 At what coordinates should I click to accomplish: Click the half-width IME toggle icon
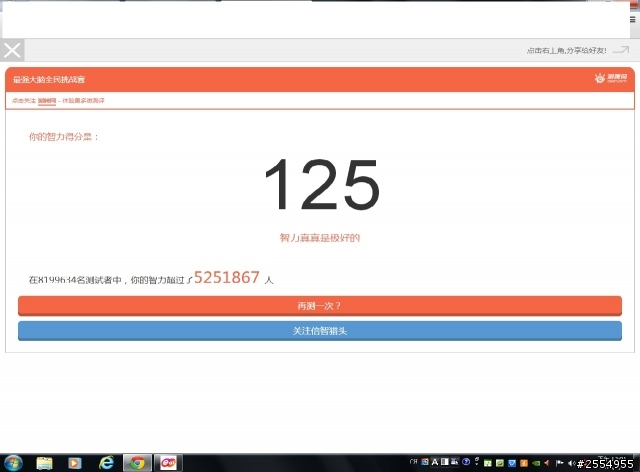[444, 462]
